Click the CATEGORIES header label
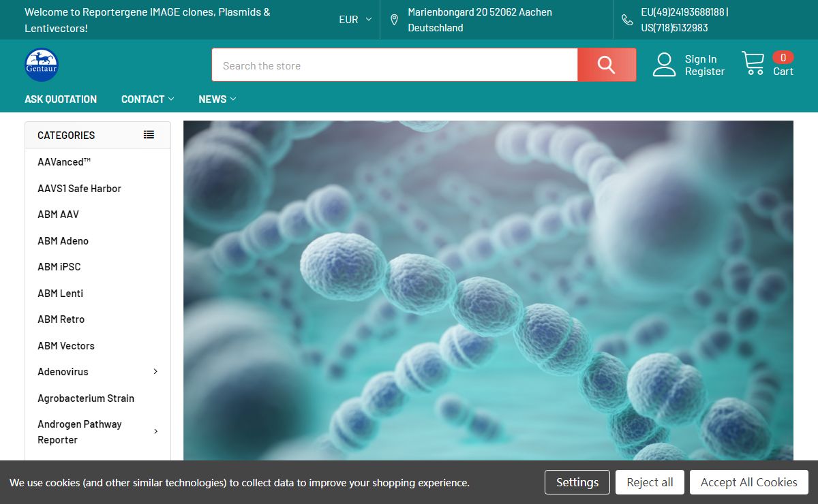This screenshot has height=504, width=818. (x=66, y=135)
